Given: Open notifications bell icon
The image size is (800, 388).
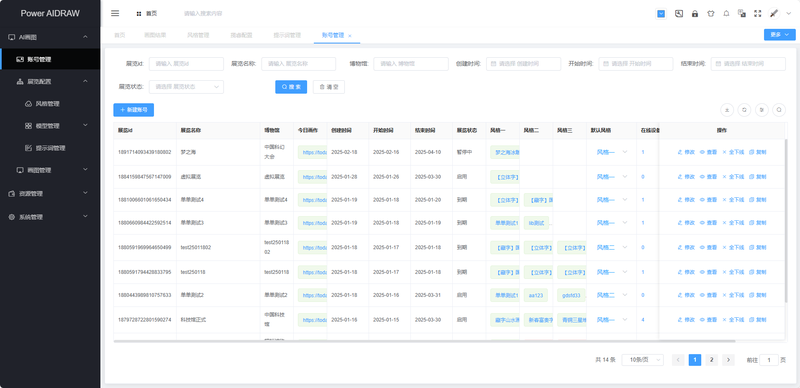Looking at the screenshot, I should [726, 14].
